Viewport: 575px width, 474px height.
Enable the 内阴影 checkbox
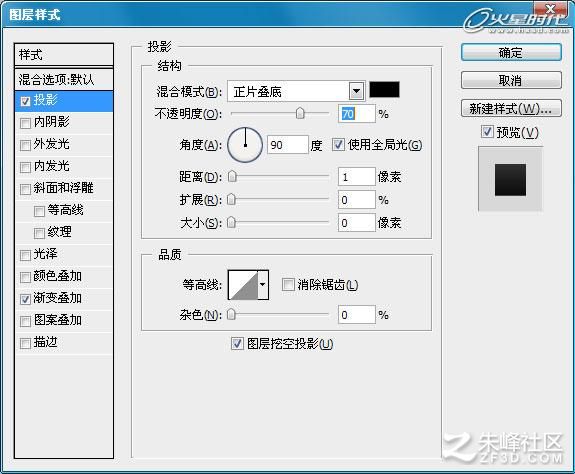pos(25,123)
